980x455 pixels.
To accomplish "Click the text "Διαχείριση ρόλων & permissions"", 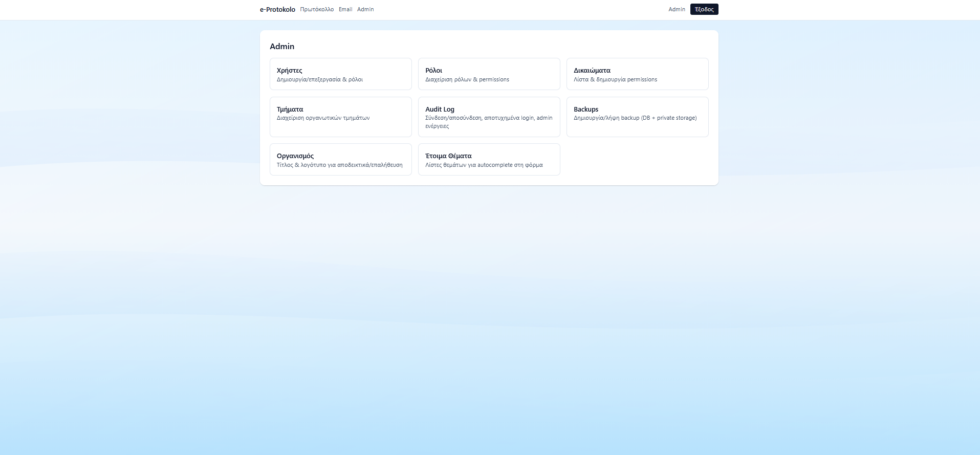I will pyautogui.click(x=467, y=80).
